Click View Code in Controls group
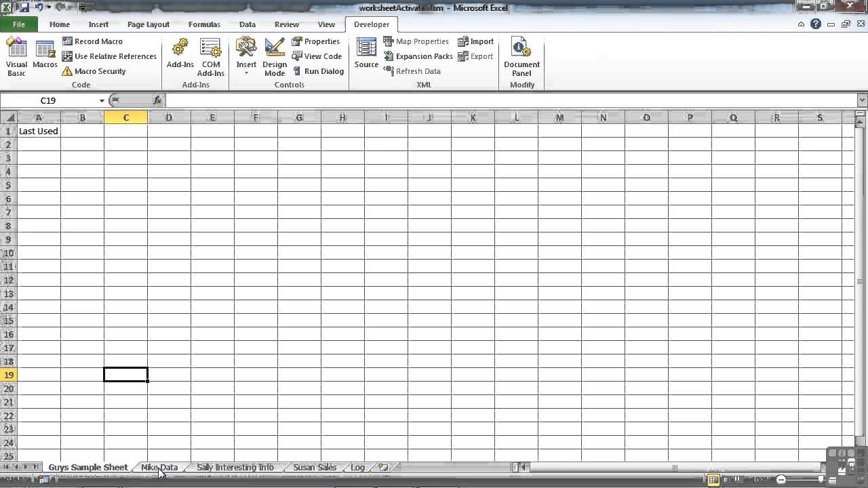The height and width of the screenshot is (488, 868). pyautogui.click(x=317, y=56)
